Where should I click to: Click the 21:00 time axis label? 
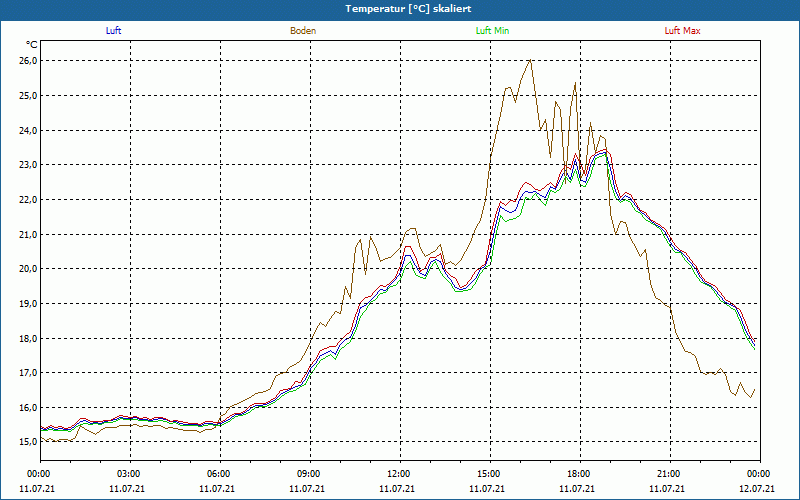click(x=667, y=474)
